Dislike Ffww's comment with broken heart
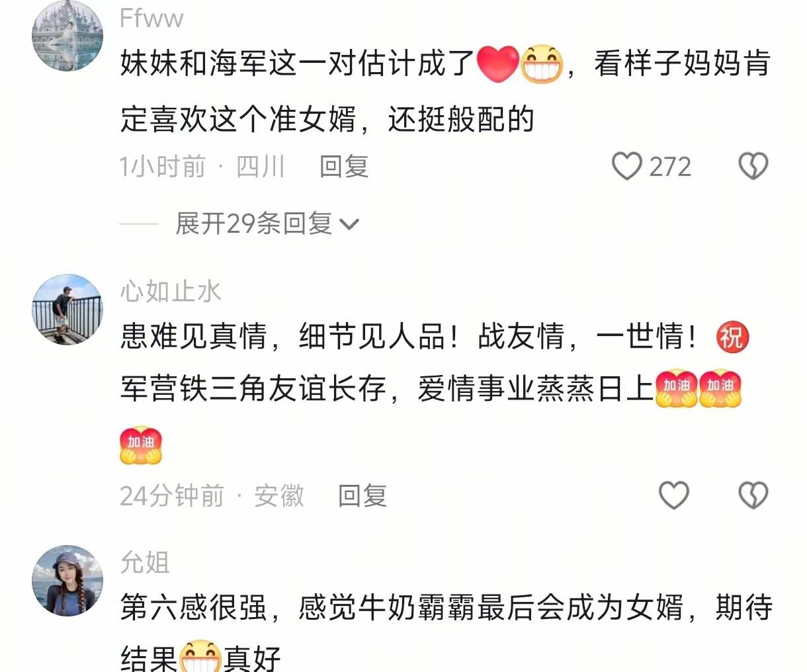The width and height of the screenshot is (807, 672). coord(753,166)
